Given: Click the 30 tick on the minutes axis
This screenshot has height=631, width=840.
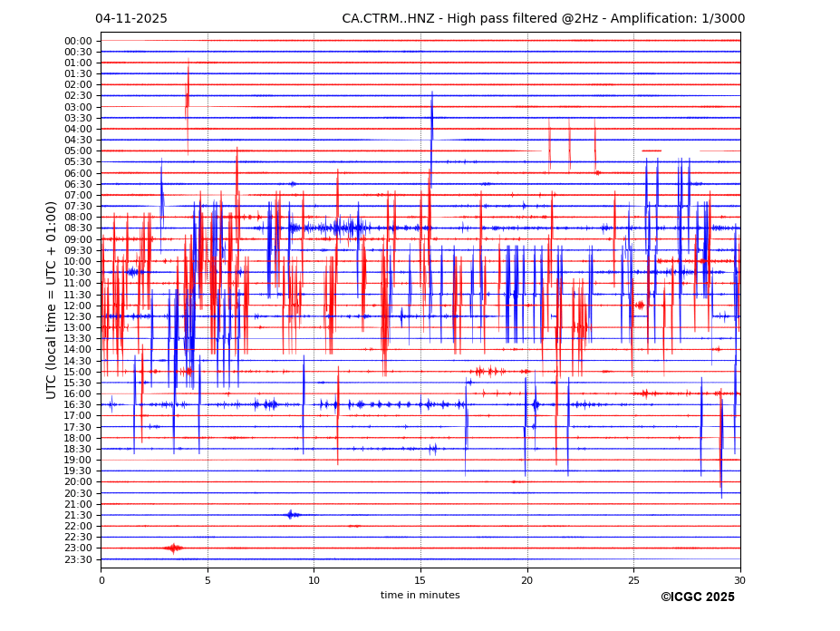Looking at the screenshot, I should click(739, 580).
